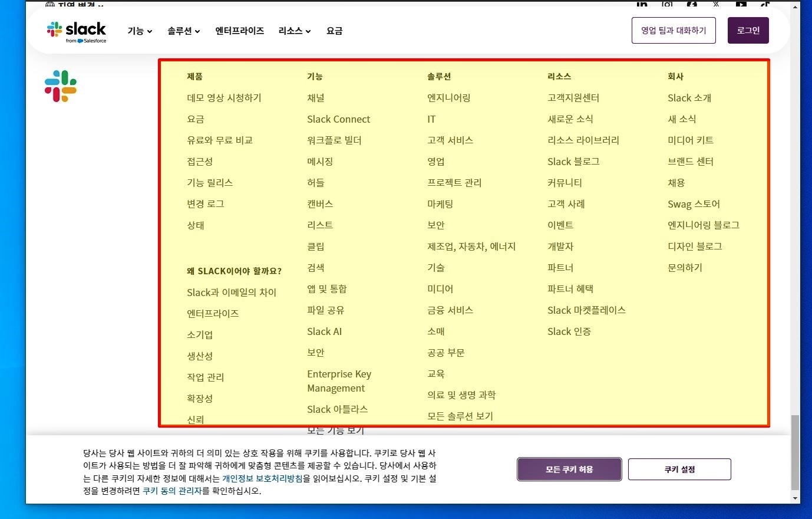Viewport: 812px width, 519px height.
Task: Open 리소스 라이브러리 footer link
Action: (583, 140)
